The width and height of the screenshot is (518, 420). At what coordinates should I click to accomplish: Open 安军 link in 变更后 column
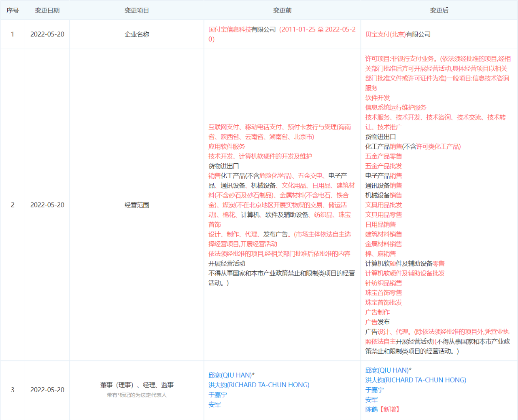[371, 399]
